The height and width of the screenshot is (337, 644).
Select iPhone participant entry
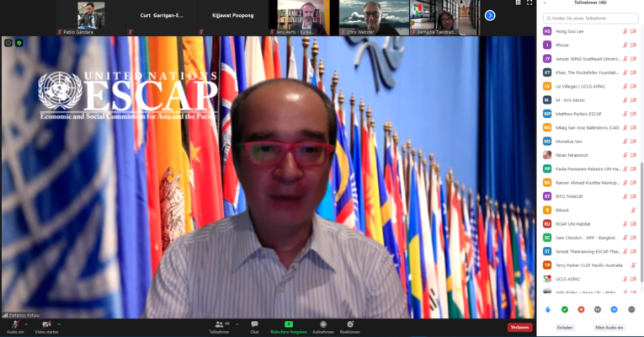pos(590,45)
